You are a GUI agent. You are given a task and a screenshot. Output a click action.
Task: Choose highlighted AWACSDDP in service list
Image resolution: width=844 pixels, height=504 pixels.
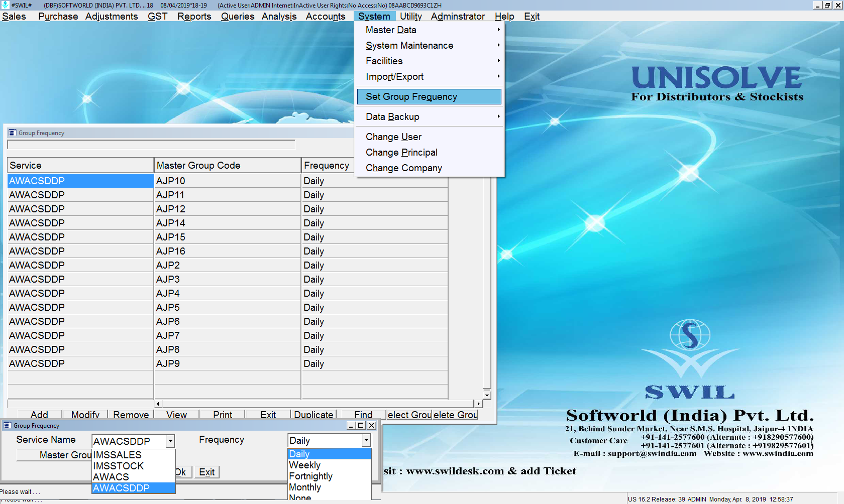click(134, 488)
